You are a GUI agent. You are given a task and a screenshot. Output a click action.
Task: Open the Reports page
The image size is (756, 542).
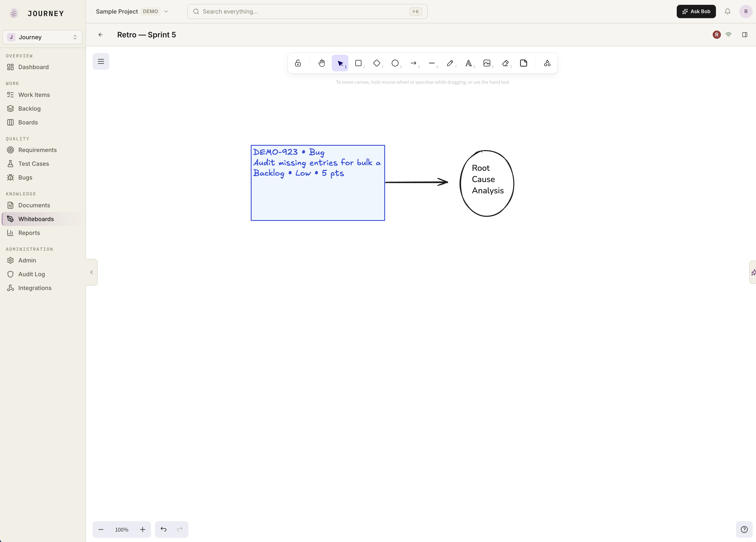click(43, 233)
